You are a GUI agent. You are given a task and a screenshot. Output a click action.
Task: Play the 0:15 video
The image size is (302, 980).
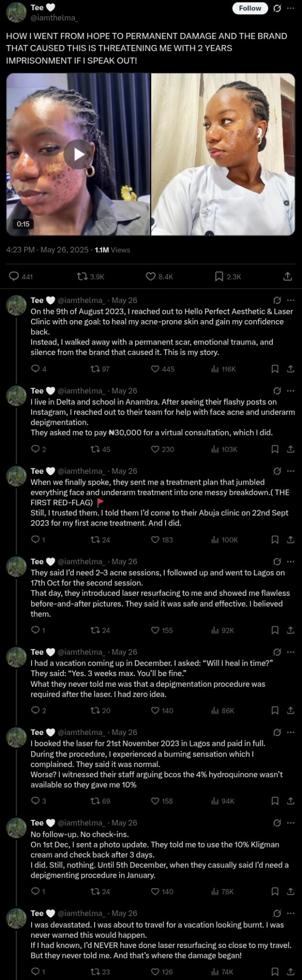coord(78,154)
